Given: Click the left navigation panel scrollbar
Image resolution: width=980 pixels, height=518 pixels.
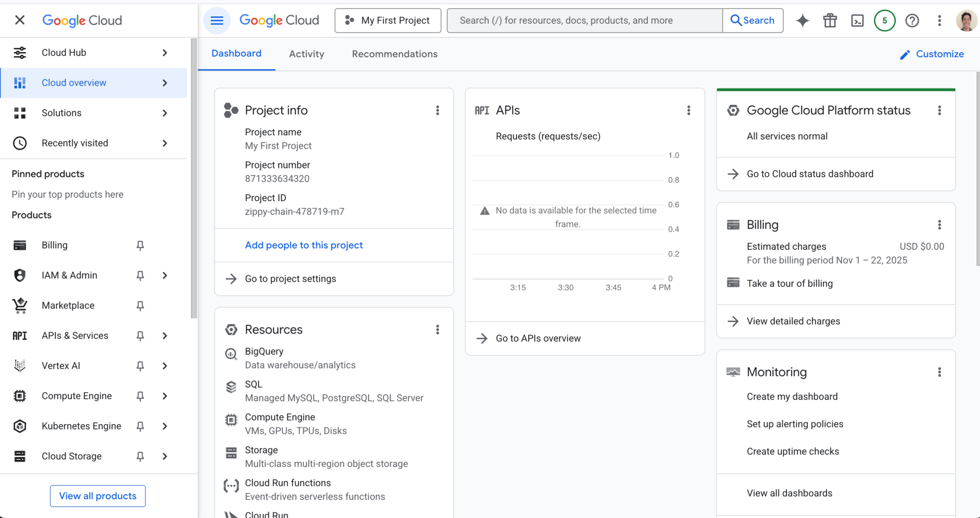Looking at the screenshot, I should 193,179.
